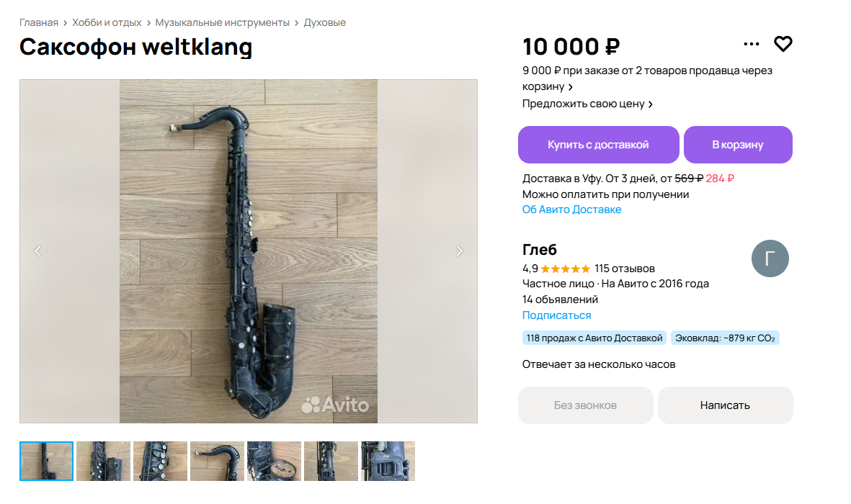The width and height of the screenshot is (851, 504).
Task: Add saxophone to cart via 'В корзину'
Action: (737, 145)
